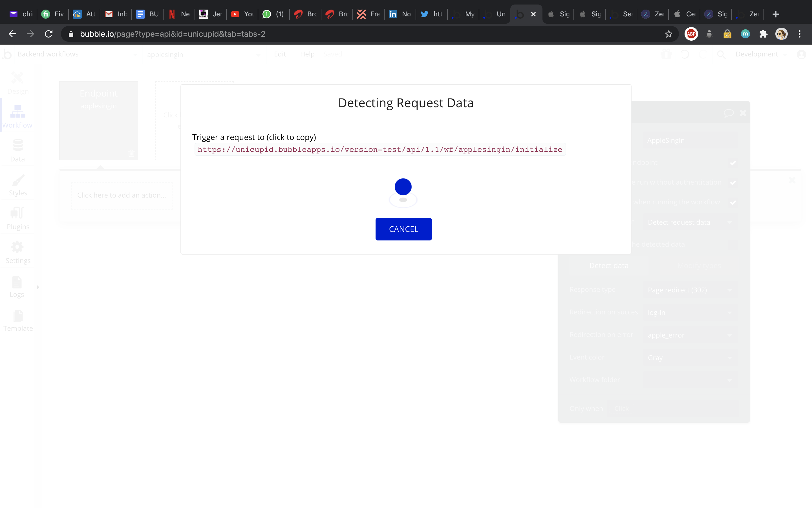Open the Template section in sidebar

click(x=18, y=321)
